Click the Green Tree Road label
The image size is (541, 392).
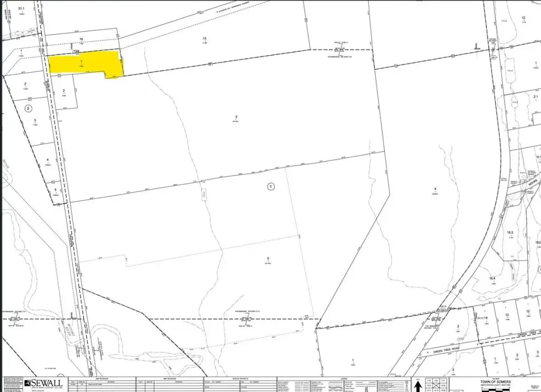(x=447, y=350)
